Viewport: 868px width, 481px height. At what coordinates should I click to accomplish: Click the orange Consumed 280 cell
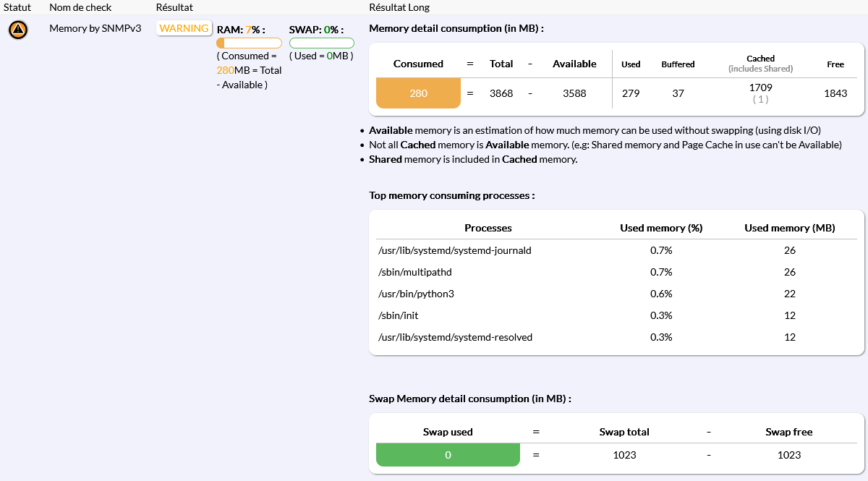click(x=418, y=93)
